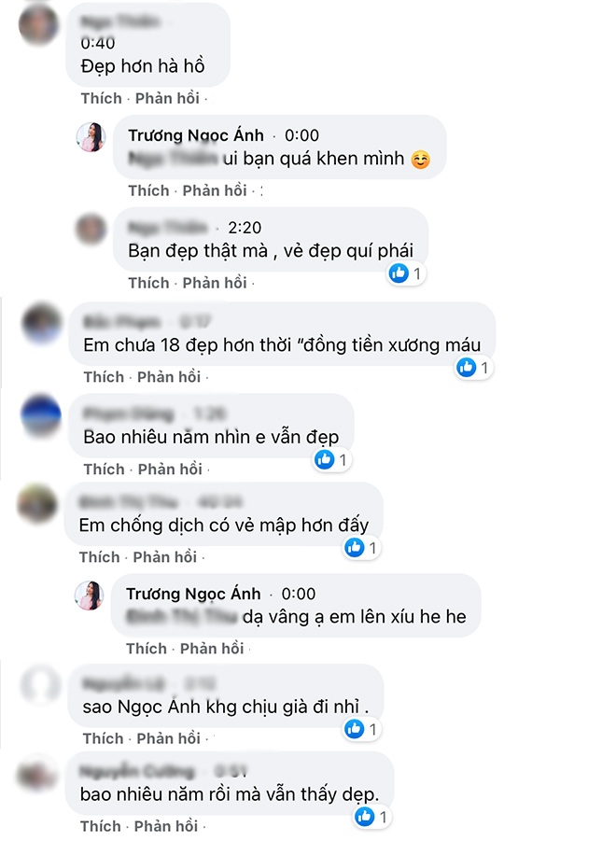Click Thích under 'đồng tiền xương máu' comment
616x841 pixels.
point(104,376)
